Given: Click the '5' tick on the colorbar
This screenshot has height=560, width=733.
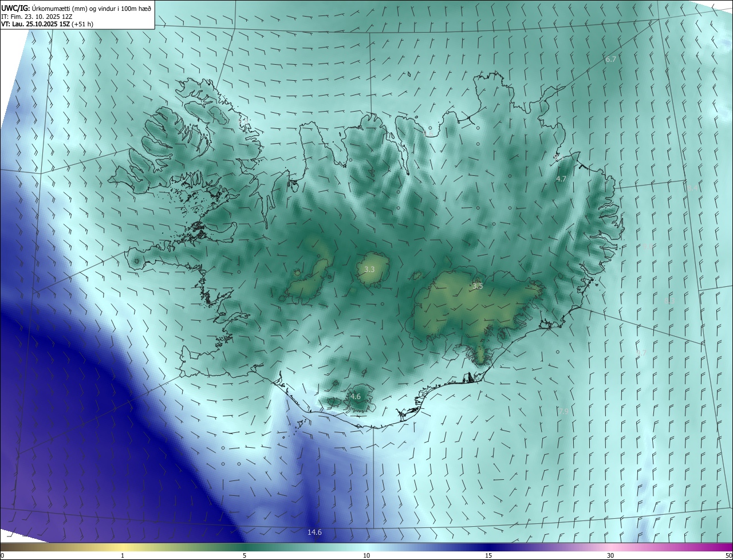Looking at the screenshot, I should click(245, 555).
